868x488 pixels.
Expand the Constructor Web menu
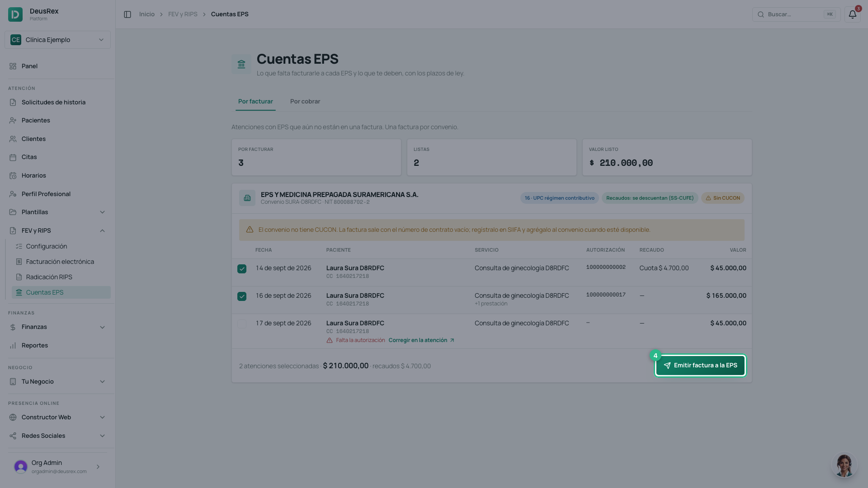pos(57,417)
